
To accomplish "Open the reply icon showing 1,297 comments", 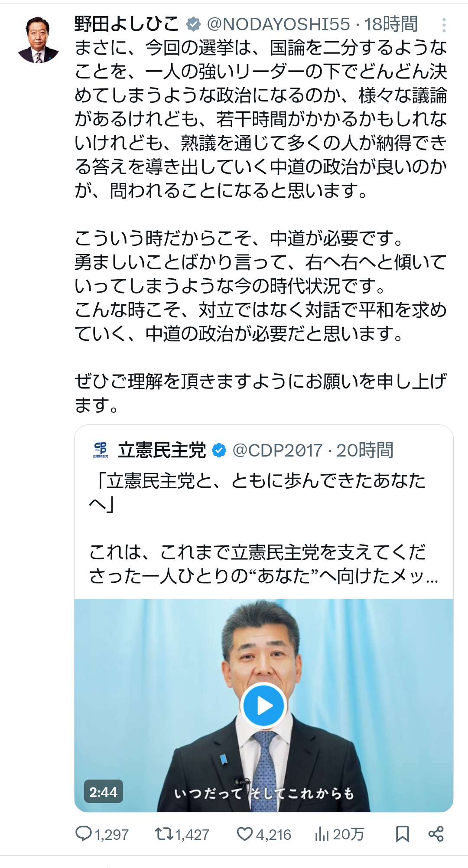I will [84, 834].
